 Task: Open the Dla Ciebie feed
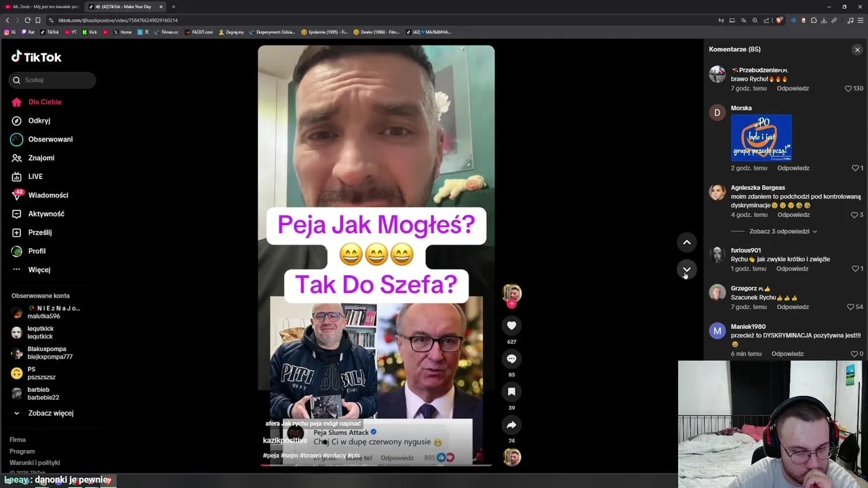click(x=36, y=102)
